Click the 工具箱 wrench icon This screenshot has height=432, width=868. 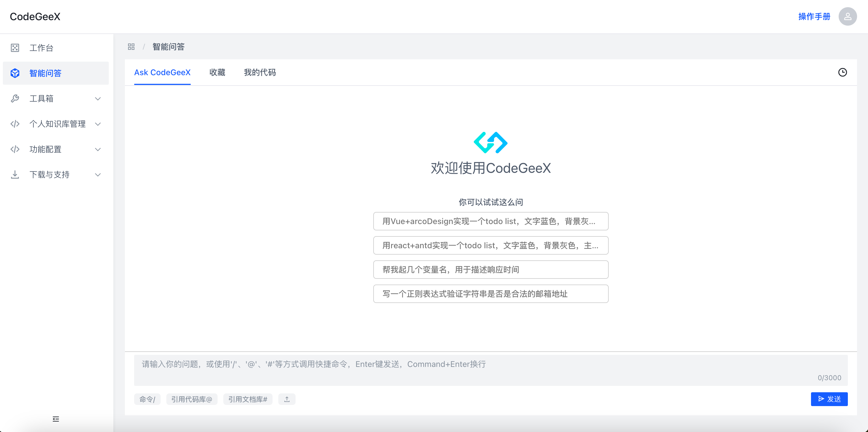[x=15, y=98]
